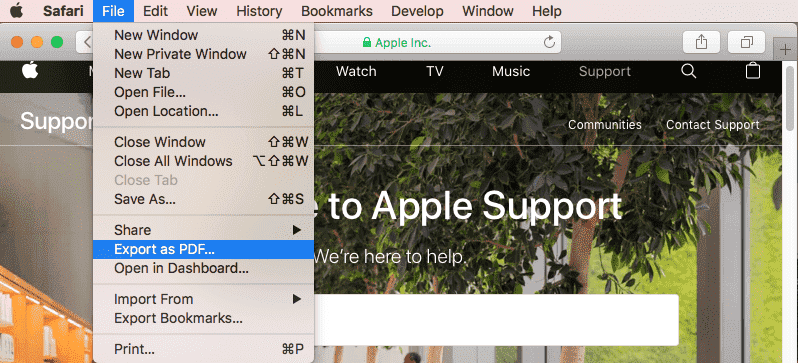
Task: Select Close All Windows entry
Action: coord(203,161)
